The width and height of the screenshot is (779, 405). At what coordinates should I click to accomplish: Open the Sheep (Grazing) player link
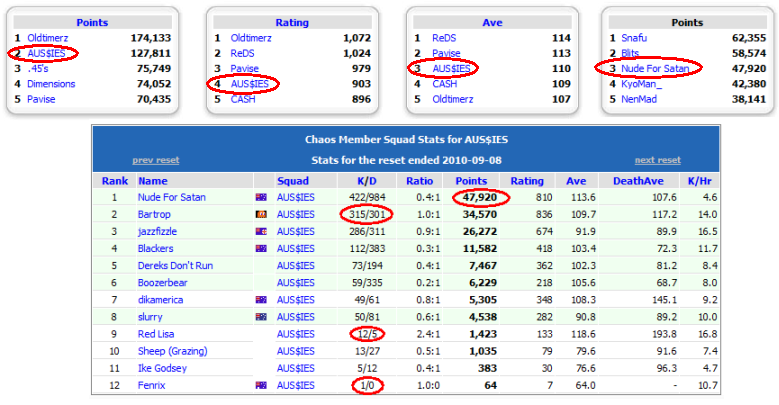pyautogui.click(x=174, y=351)
